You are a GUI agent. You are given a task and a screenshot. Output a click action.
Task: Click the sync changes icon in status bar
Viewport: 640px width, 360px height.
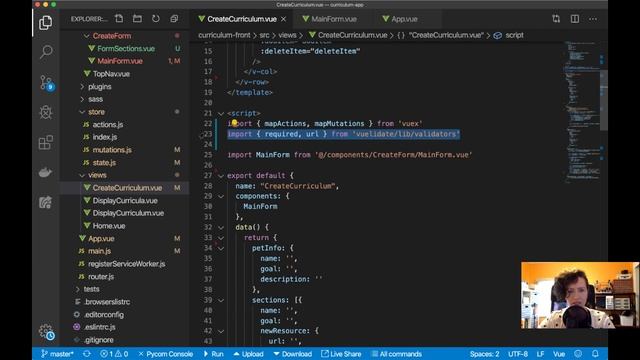(87, 354)
